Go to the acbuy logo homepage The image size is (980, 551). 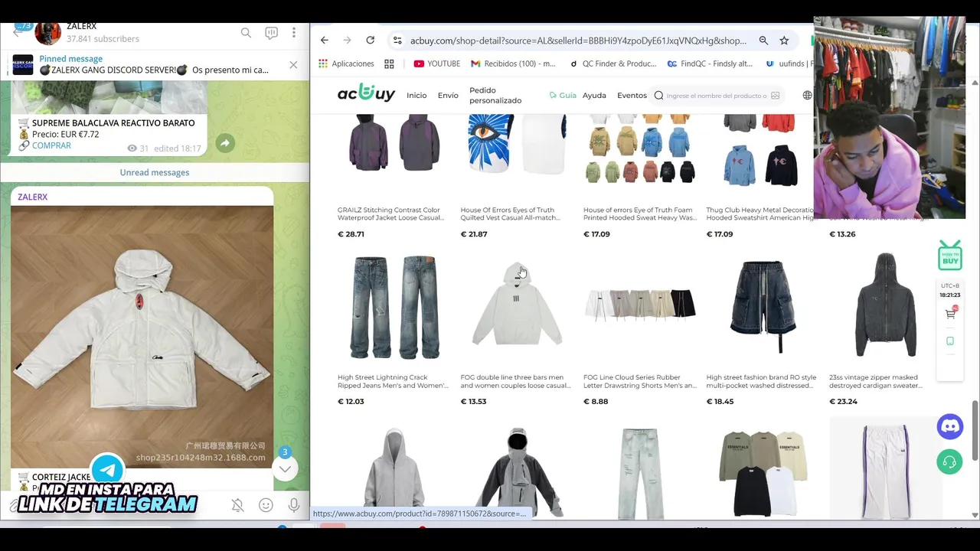pyautogui.click(x=366, y=93)
